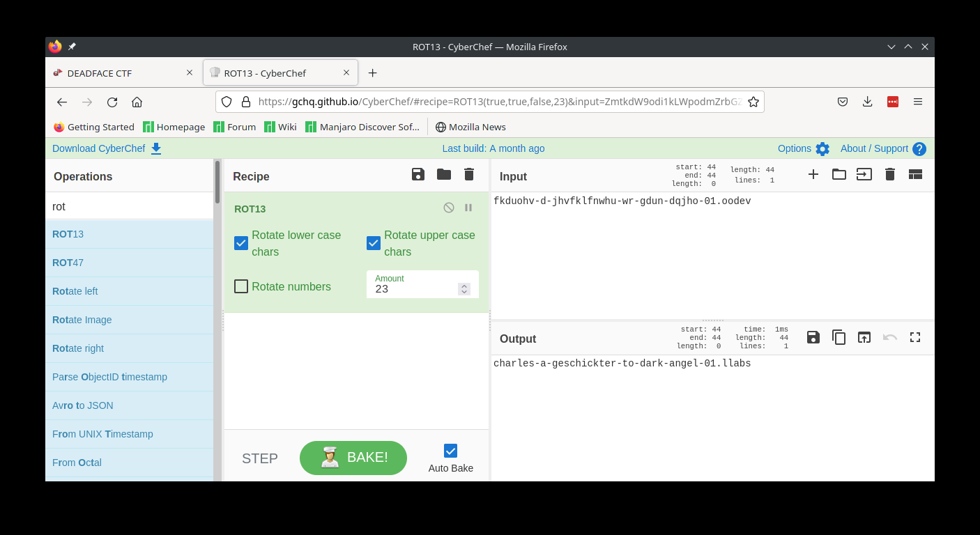Open the About / Support link

click(x=874, y=148)
